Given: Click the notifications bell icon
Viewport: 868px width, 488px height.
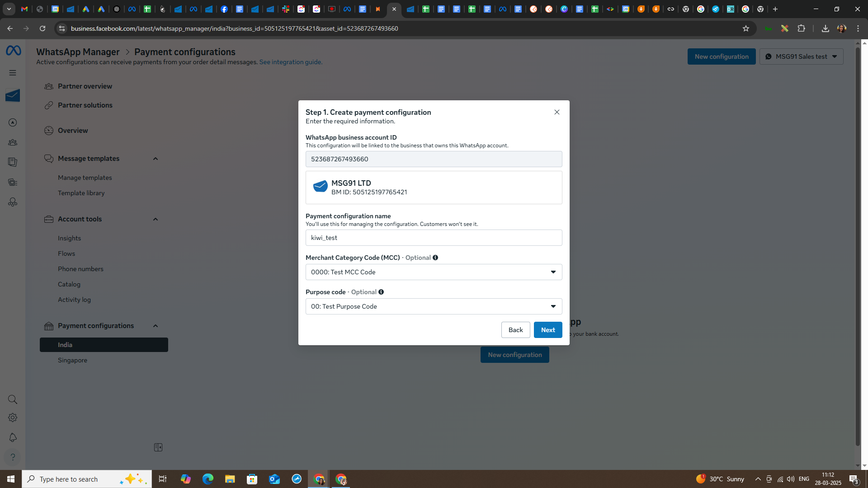Looking at the screenshot, I should (13, 437).
